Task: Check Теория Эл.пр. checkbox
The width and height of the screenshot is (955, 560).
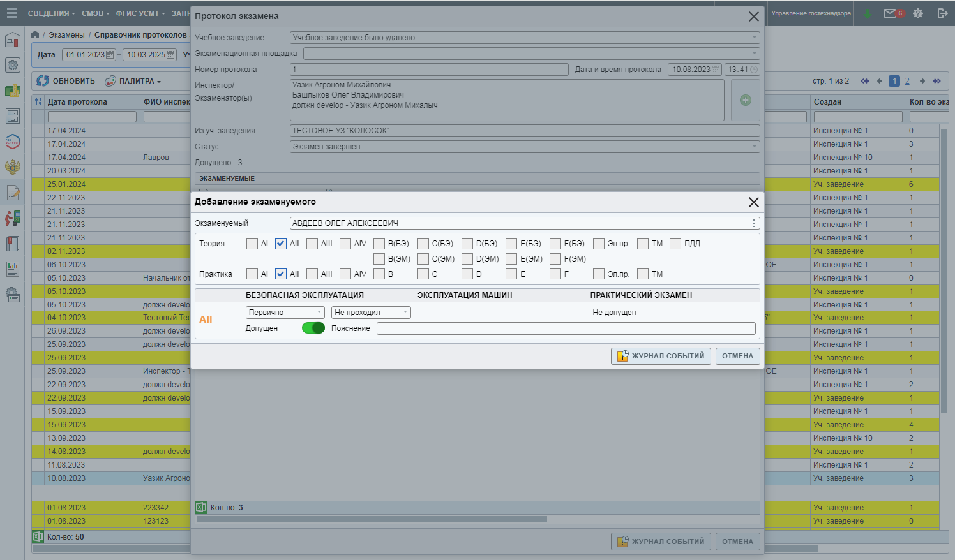Action: 599,244
